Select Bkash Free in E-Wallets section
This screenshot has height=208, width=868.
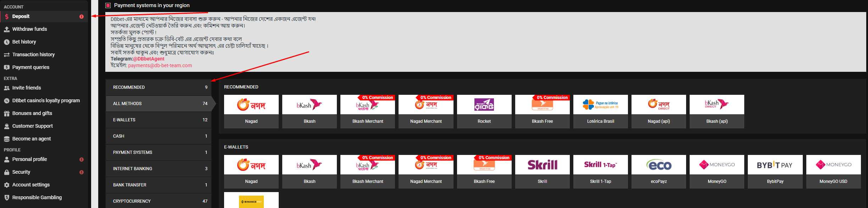(484, 172)
